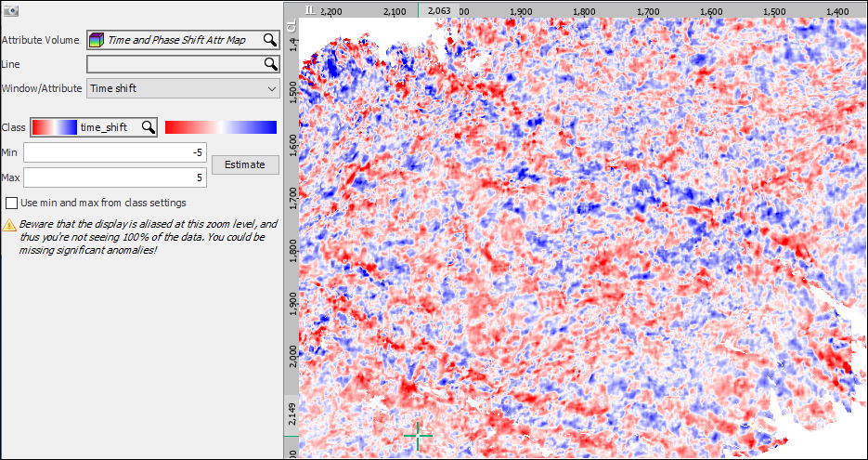Enable Use min and max from class settings

(x=11, y=203)
